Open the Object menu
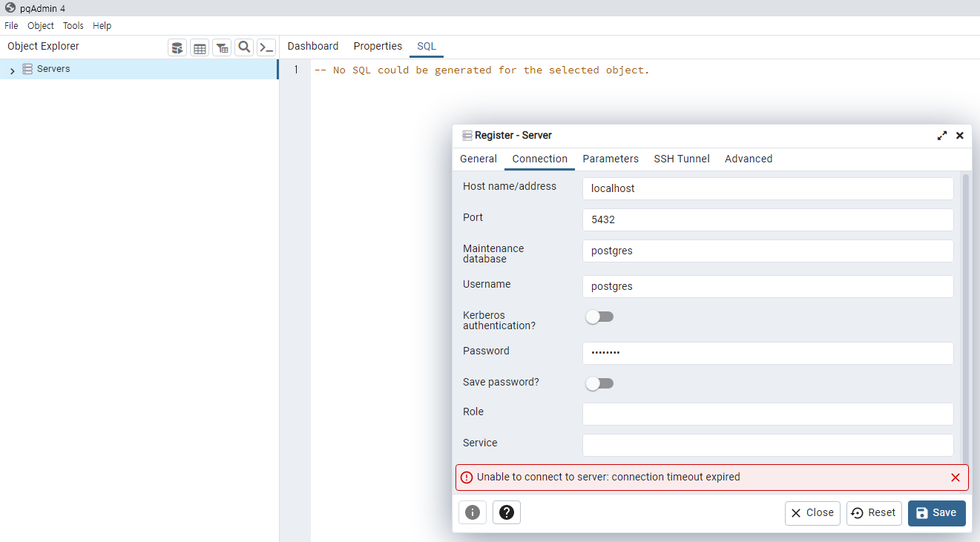 (x=41, y=26)
